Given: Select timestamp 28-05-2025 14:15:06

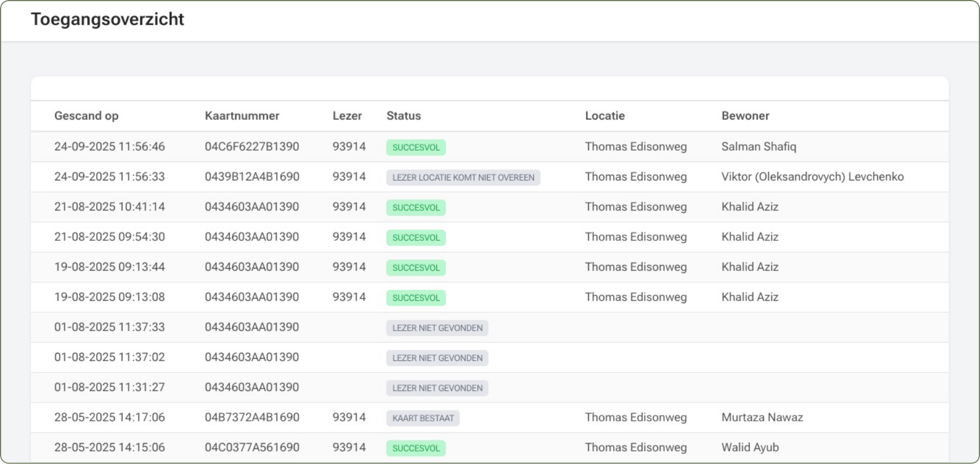Looking at the screenshot, I should [x=109, y=447].
